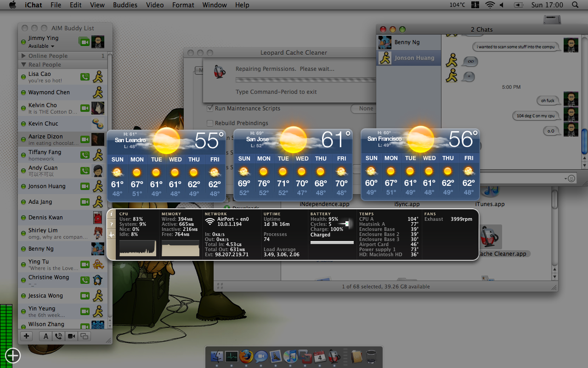Select Jonson Huang chat in 2 Chats

tap(408, 58)
